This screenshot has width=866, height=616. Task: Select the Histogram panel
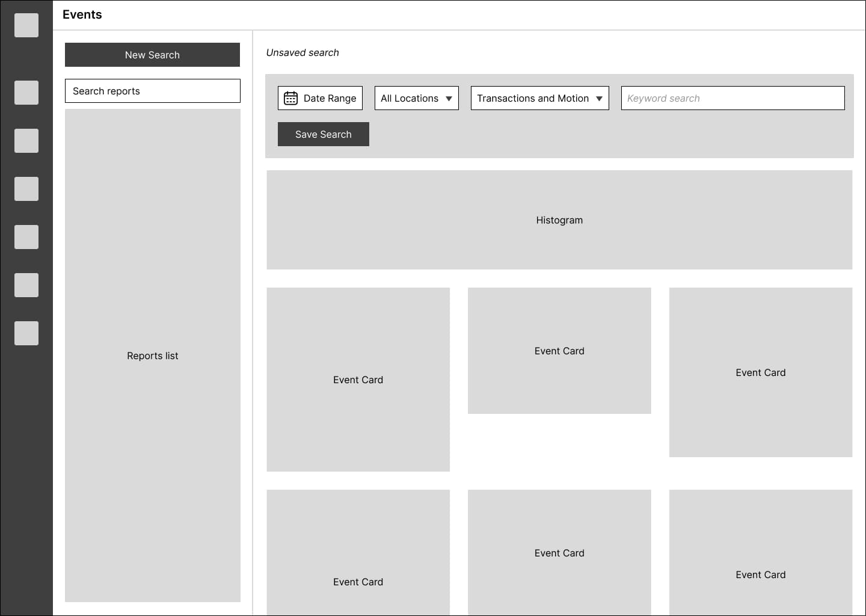[559, 220]
